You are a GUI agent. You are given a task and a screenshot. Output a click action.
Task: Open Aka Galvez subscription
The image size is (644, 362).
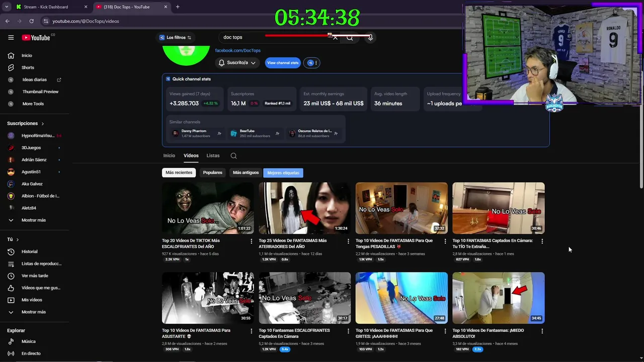[32, 184]
